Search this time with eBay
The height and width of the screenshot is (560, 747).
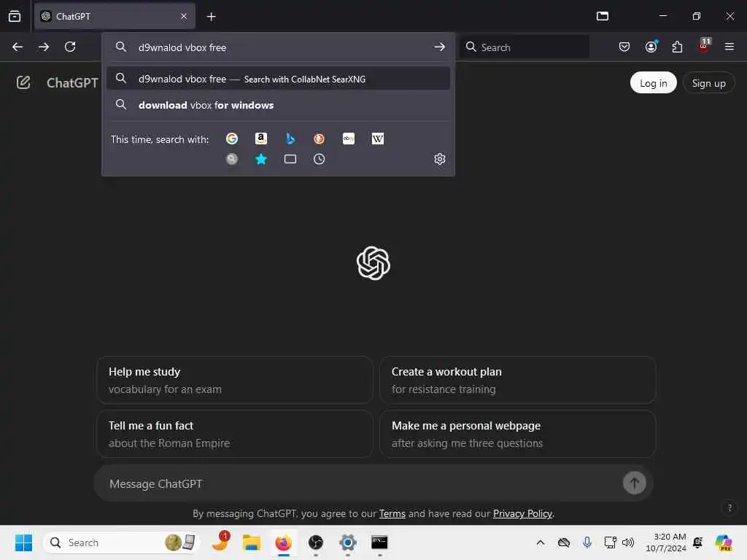coord(349,139)
